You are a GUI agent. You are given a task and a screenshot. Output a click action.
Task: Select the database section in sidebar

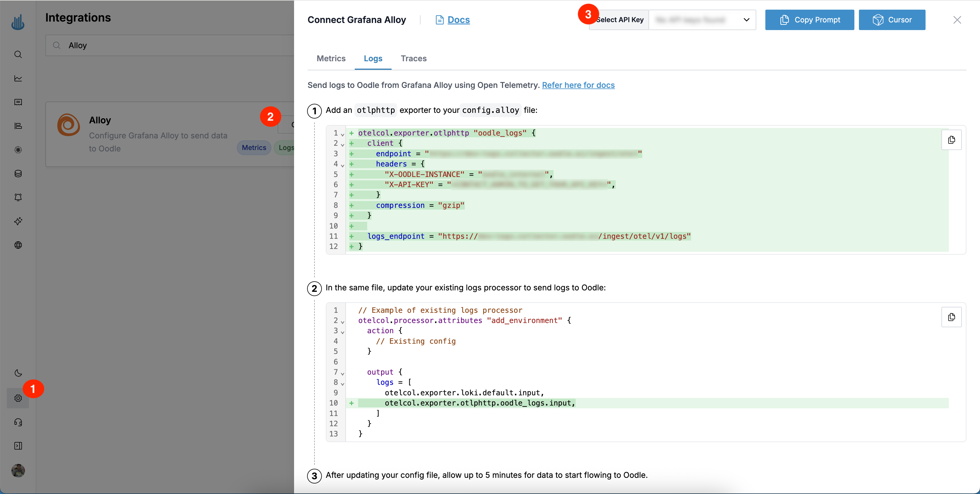18,174
